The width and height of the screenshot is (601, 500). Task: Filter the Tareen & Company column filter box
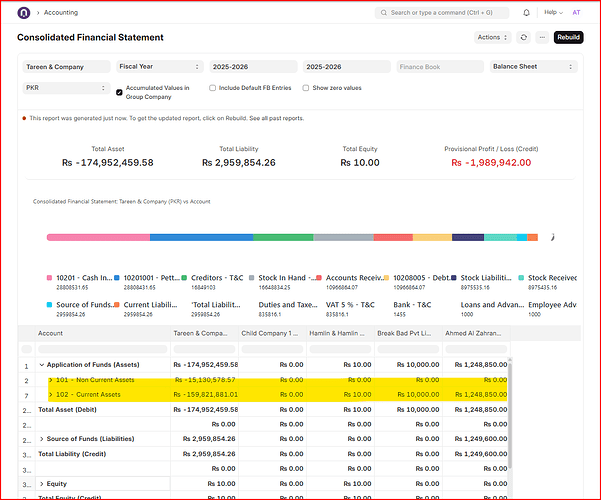pyautogui.click(x=204, y=349)
